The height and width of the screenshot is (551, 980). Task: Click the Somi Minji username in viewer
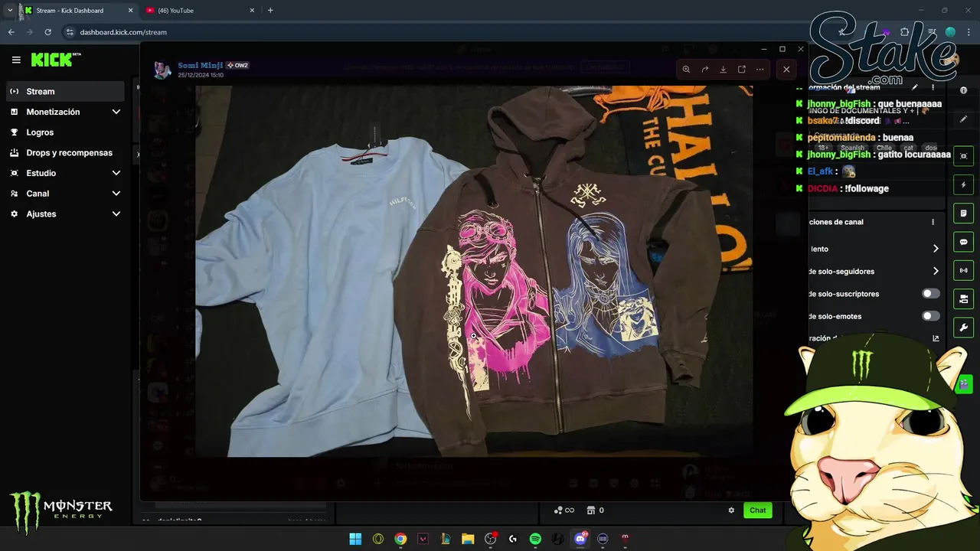[200, 66]
